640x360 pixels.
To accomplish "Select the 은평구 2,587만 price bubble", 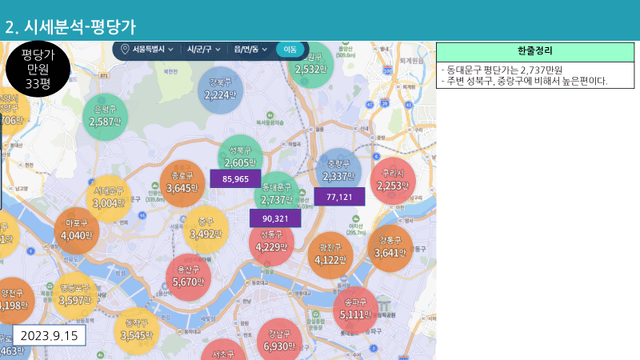I will click(x=105, y=117).
